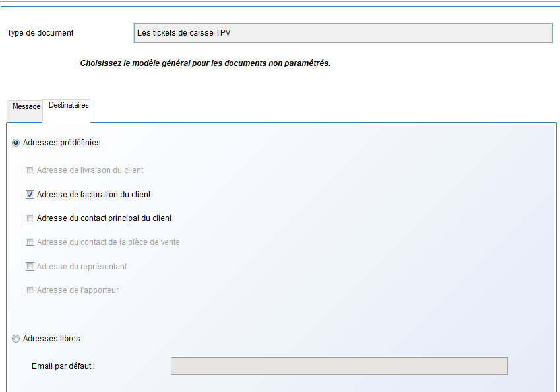This screenshot has height=392, width=560.
Task: Select the Adresses prédéfinies radio button
Action: tap(16, 143)
